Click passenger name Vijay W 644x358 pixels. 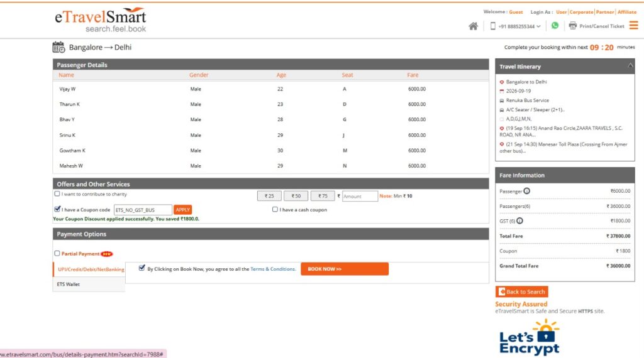pyautogui.click(x=67, y=89)
